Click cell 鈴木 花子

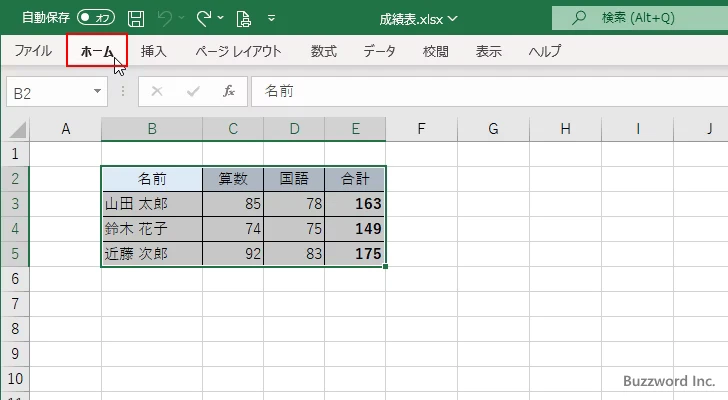[152, 229]
